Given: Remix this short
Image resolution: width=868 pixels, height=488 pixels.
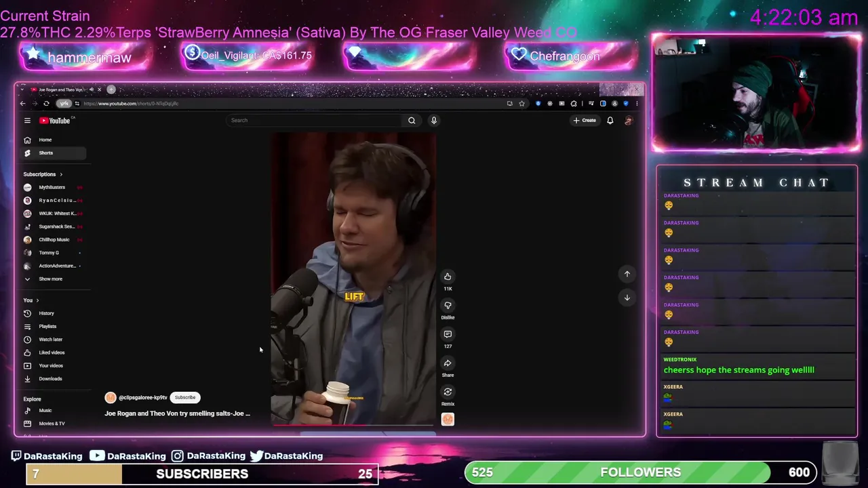Looking at the screenshot, I should [448, 392].
